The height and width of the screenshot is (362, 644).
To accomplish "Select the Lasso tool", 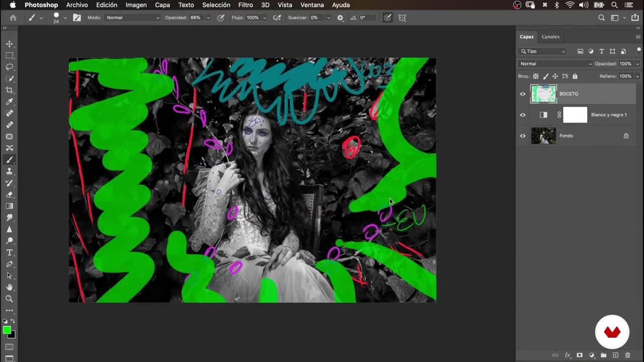I will pos(10,67).
